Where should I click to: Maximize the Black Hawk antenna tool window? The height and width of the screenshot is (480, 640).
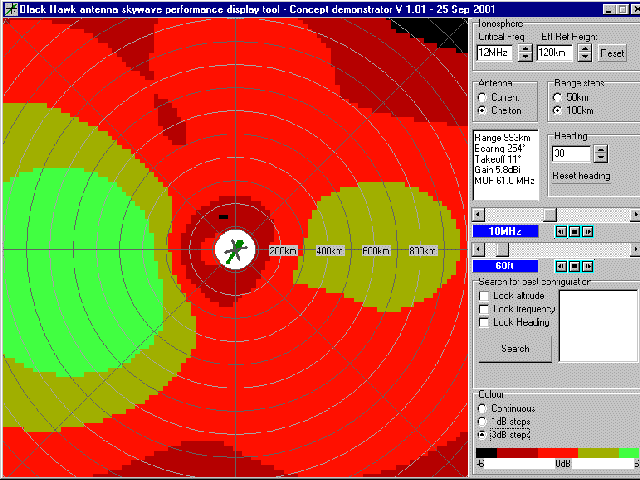tap(622, 9)
